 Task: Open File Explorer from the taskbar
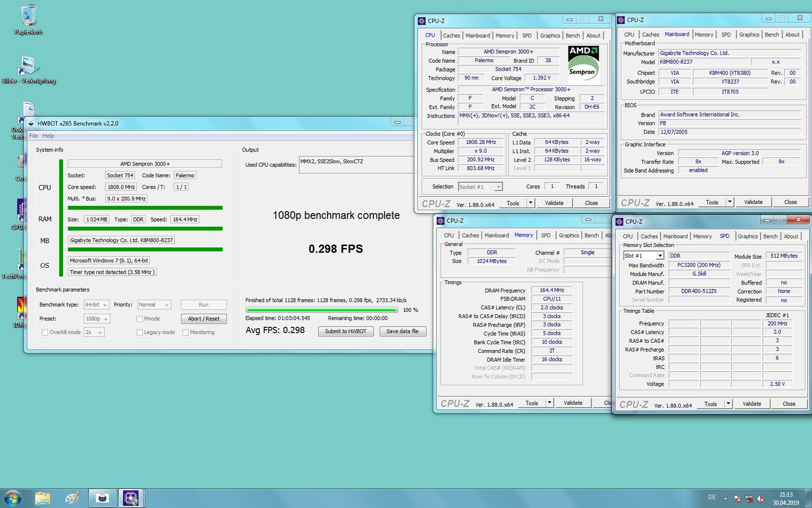pyautogui.click(x=42, y=498)
